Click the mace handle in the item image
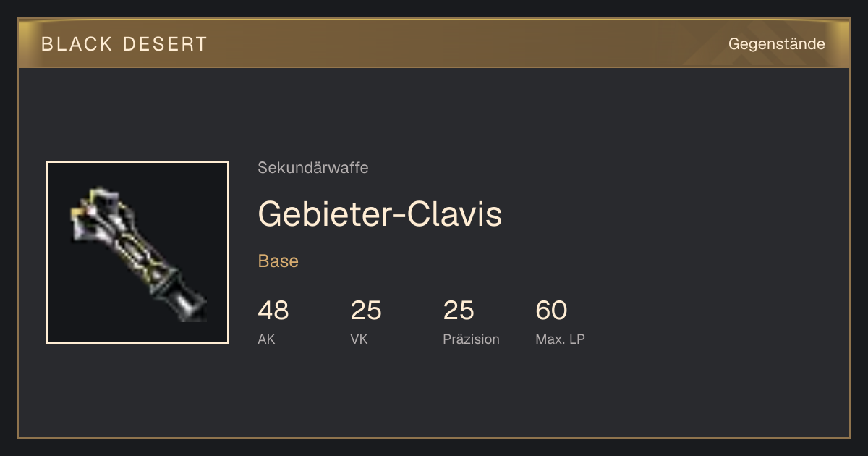 click(179, 294)
